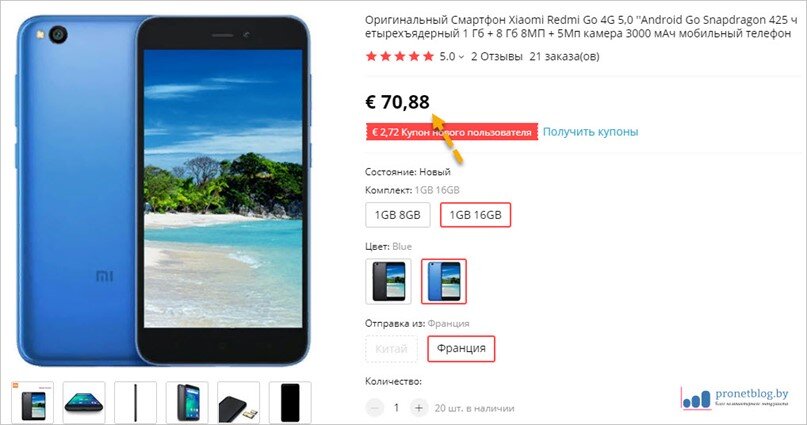Open the 2 Отзывы reviews link
This screenshot has height=425, width=807.
click(x=497, y=57)
